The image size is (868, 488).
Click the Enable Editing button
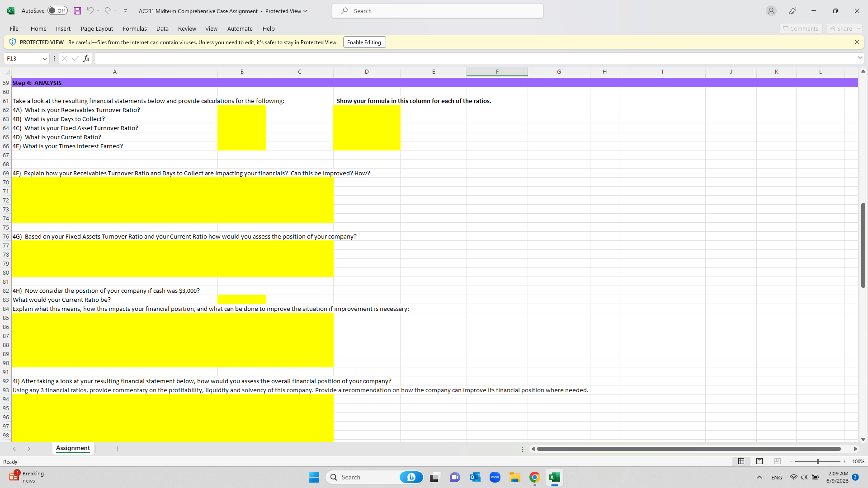click(x=364, y=42)
